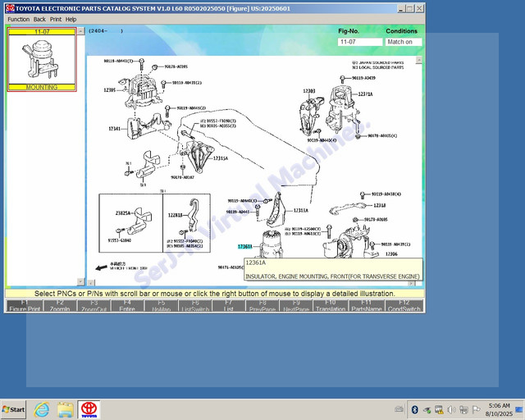Image resolution: width=525 pixels, height=420 pixels.
Task: Open the Windows Start menu
Action: [x=13, y=409]
